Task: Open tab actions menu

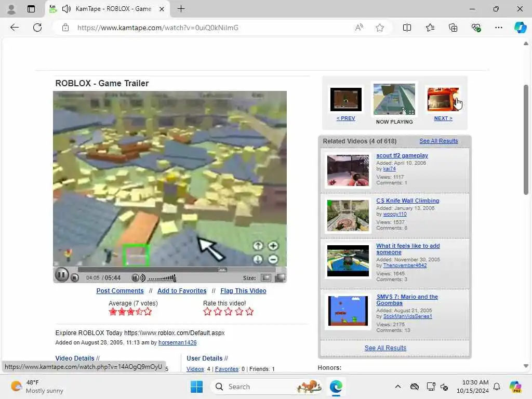Action: (x=31, y=9)
